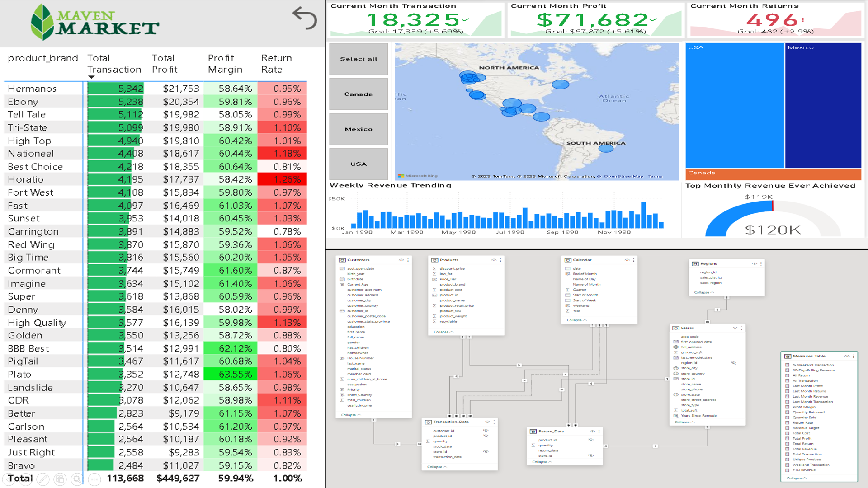Toggle Products table visibility eye icon

(494, 260)
